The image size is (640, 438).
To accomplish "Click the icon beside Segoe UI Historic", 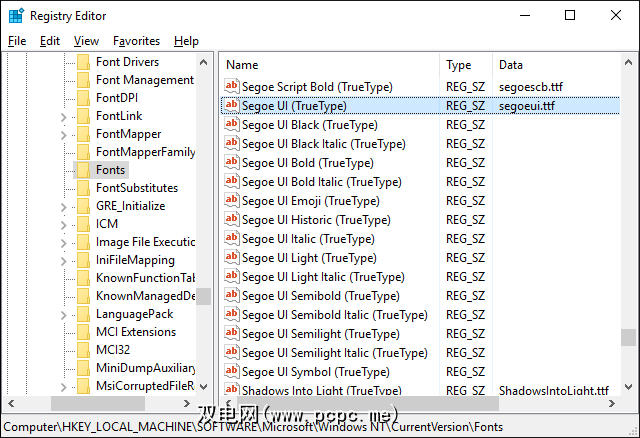I will pyautogui.click(x=231, y=219).
